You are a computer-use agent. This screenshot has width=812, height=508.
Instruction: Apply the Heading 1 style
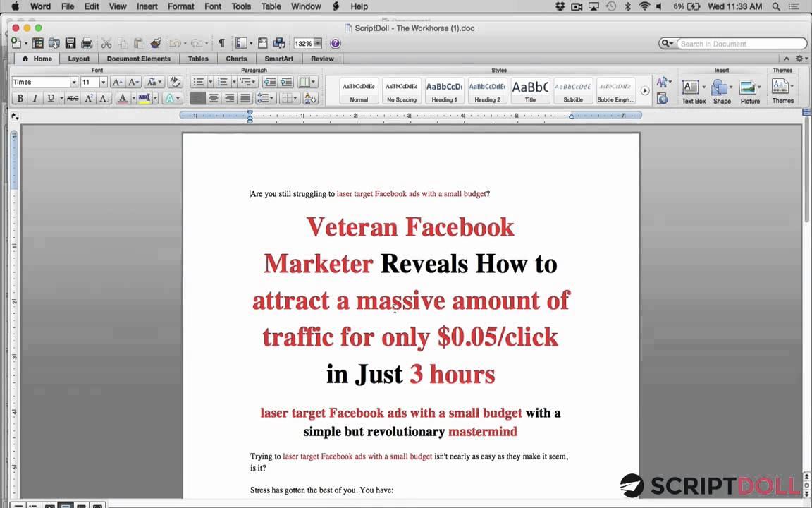(x=444, y=91)
